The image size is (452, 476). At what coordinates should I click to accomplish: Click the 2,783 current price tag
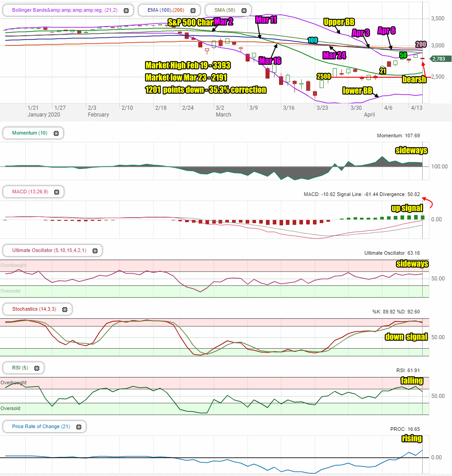440,59
